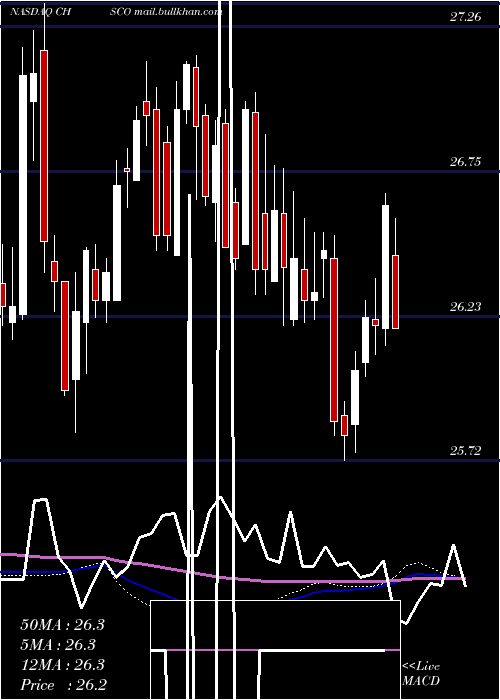This screenshot has height=700, width=500.
Task: Click the 5MA : 26.3 readout
Action: point(58,645)
